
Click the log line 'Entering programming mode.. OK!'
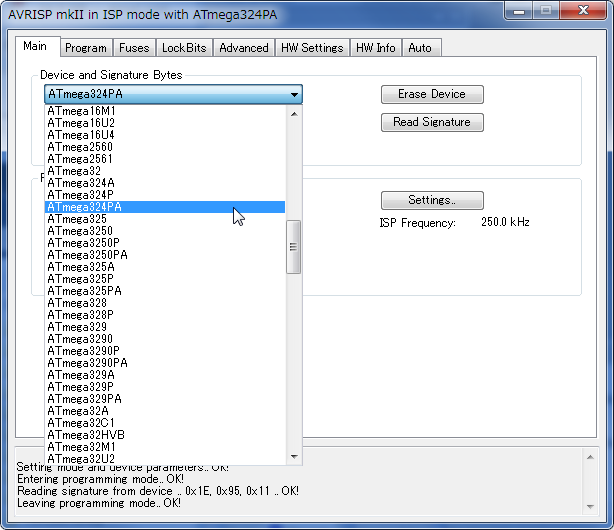[x=100, y=479]
